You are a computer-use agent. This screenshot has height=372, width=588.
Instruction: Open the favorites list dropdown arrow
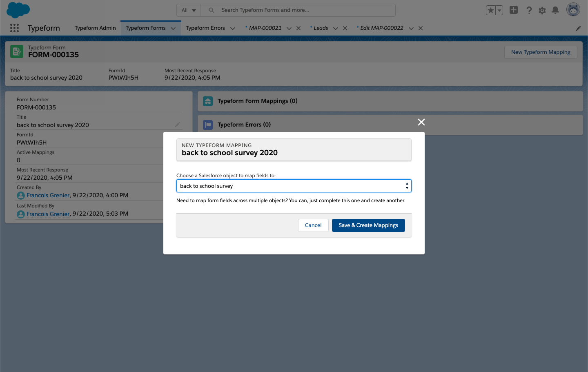pos(499,10)
